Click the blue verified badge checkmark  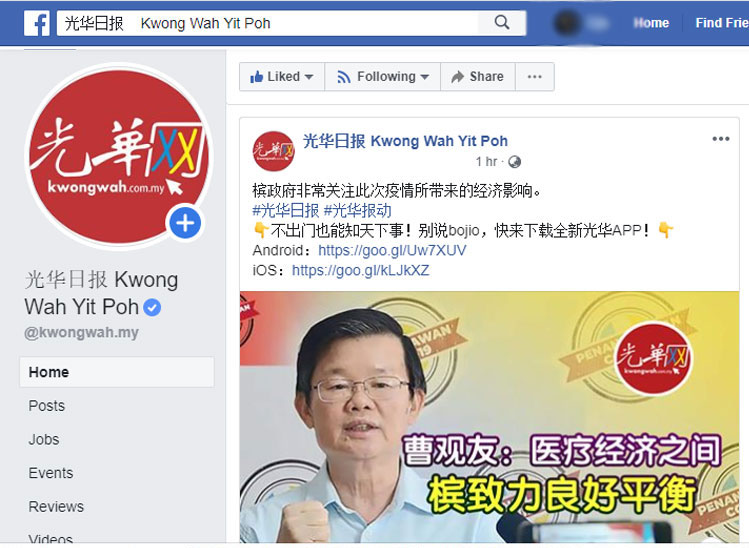coord(152,307)
